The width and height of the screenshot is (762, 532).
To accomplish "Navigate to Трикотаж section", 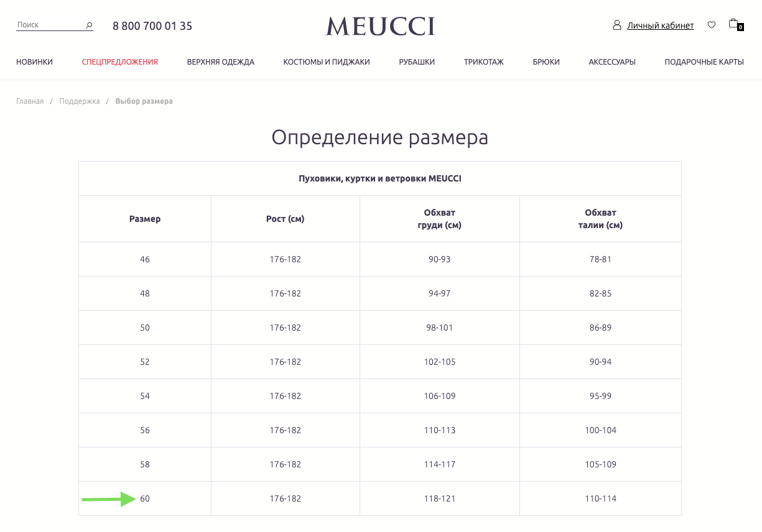I will [484, 62].
